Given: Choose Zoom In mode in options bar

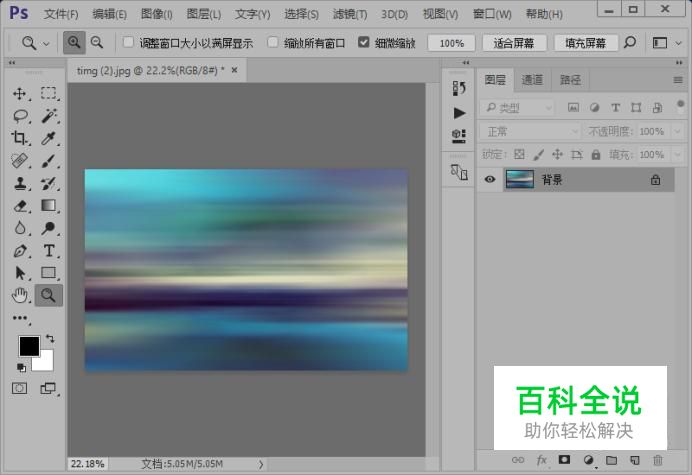Looking at the screenshot, I should pos(74,43).
